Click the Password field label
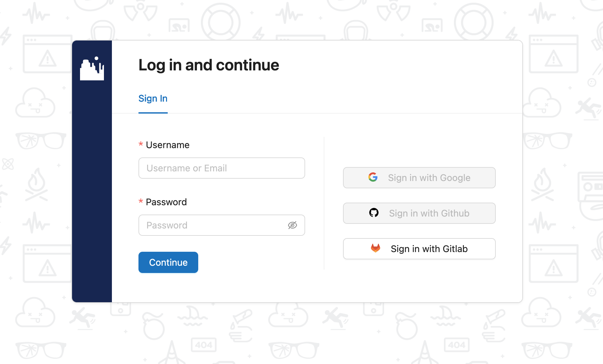This screenshot has height=364, width=603. coord(166,202)
